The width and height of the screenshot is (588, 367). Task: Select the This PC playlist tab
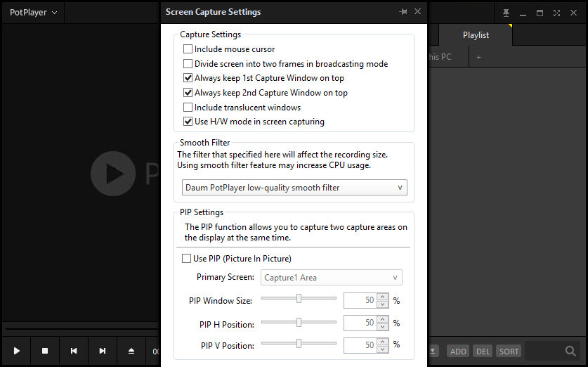(448, 57)
